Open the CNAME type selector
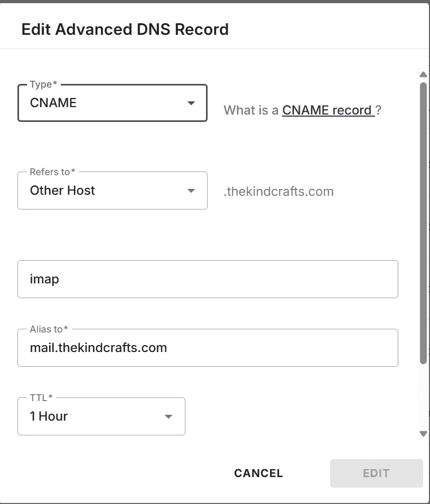This screenshot has width=430, height=504. 106,103
